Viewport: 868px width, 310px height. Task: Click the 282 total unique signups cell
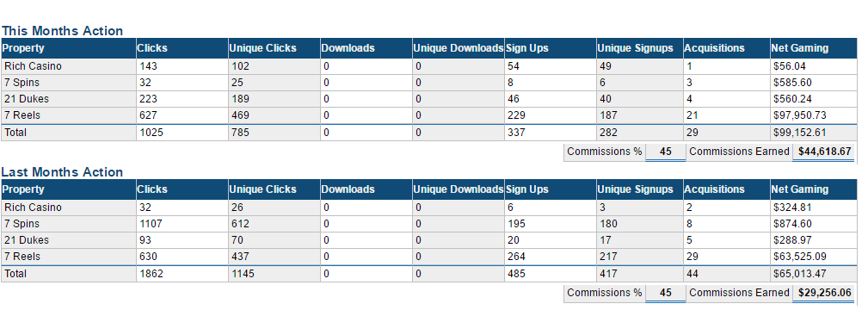point(639,133)
